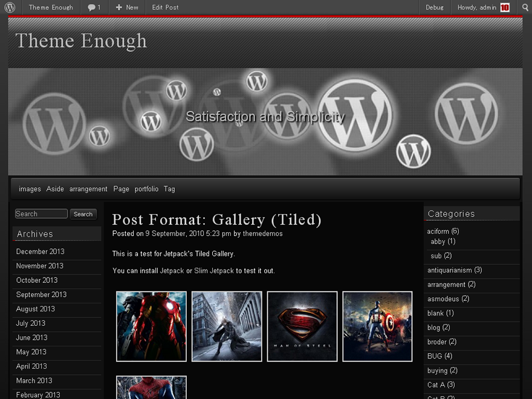Select "Tag" from the navigation menu
532x399 pixels.
pyautogui.click(x=169, y=189)
